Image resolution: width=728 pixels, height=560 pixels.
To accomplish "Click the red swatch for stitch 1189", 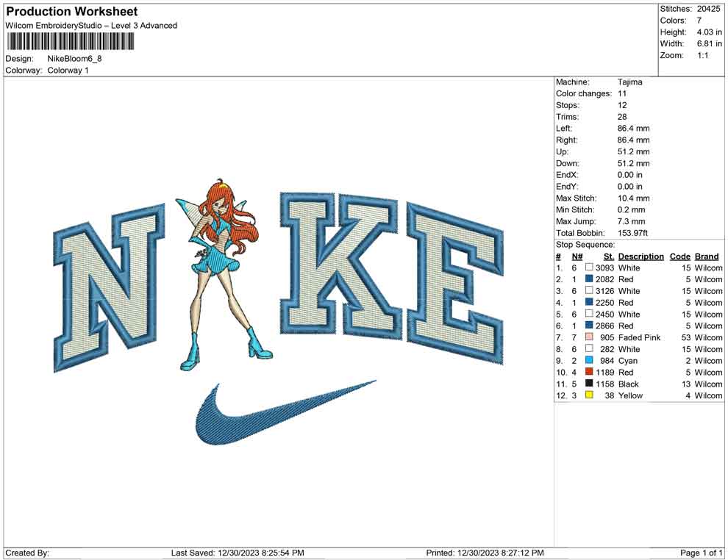I will click(x=589, y=372).
